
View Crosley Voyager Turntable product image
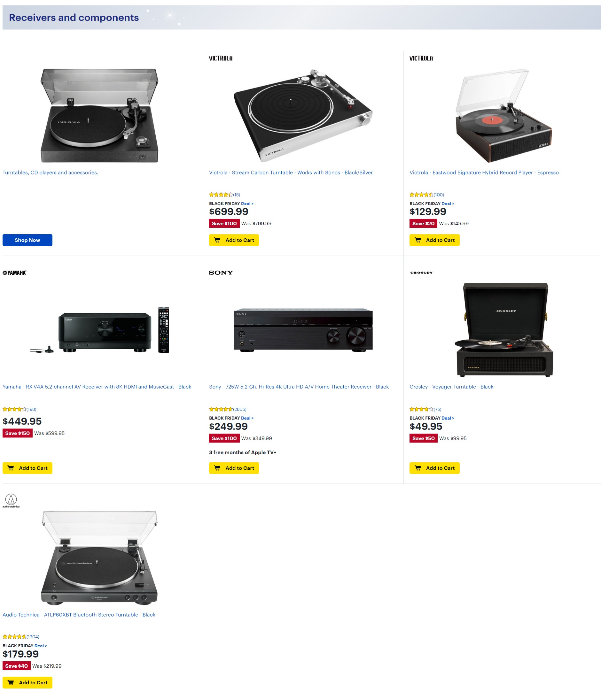point(505,330)
